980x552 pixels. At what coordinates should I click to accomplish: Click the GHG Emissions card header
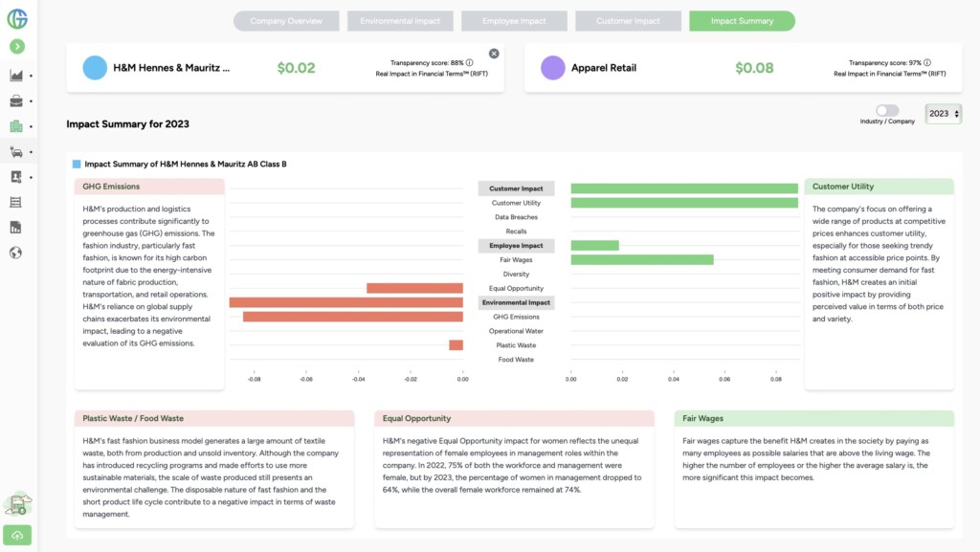[149, 187]
